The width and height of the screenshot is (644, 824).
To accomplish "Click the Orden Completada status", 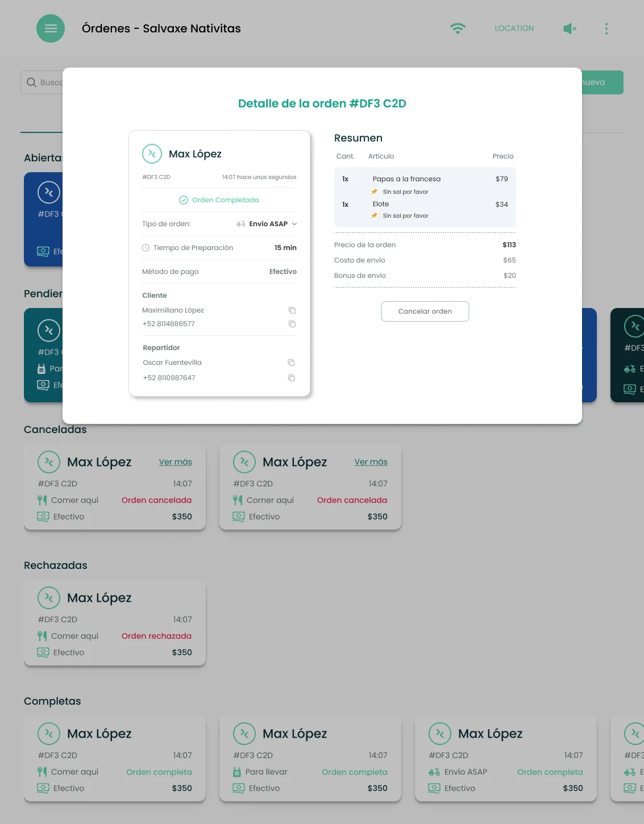I will pyautogui.click(x=219, y=200).
